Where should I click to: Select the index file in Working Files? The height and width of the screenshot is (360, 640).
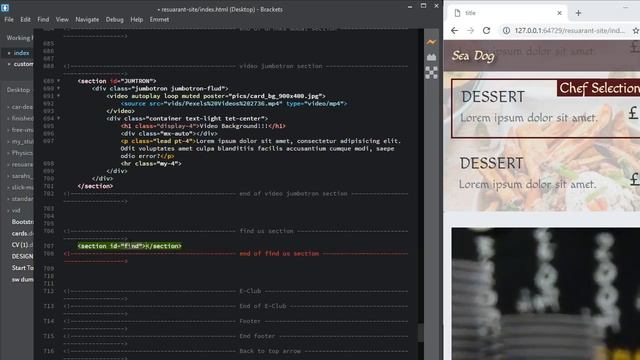pyautogui.click(x=21, y=53)
